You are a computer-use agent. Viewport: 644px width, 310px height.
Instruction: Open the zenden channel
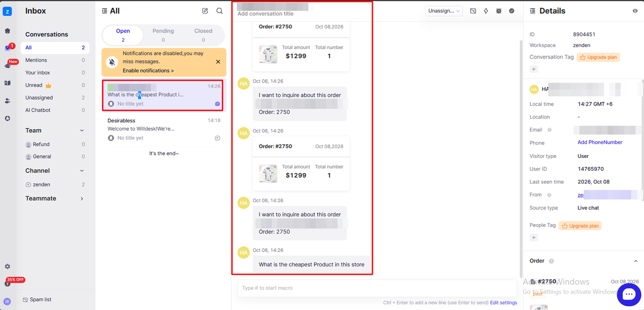55,185
